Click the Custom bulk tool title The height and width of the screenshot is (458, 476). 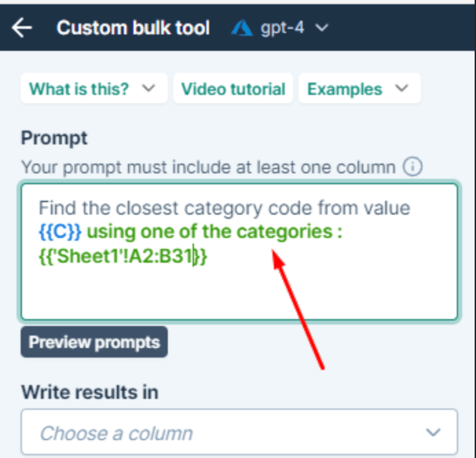(133, 28)
